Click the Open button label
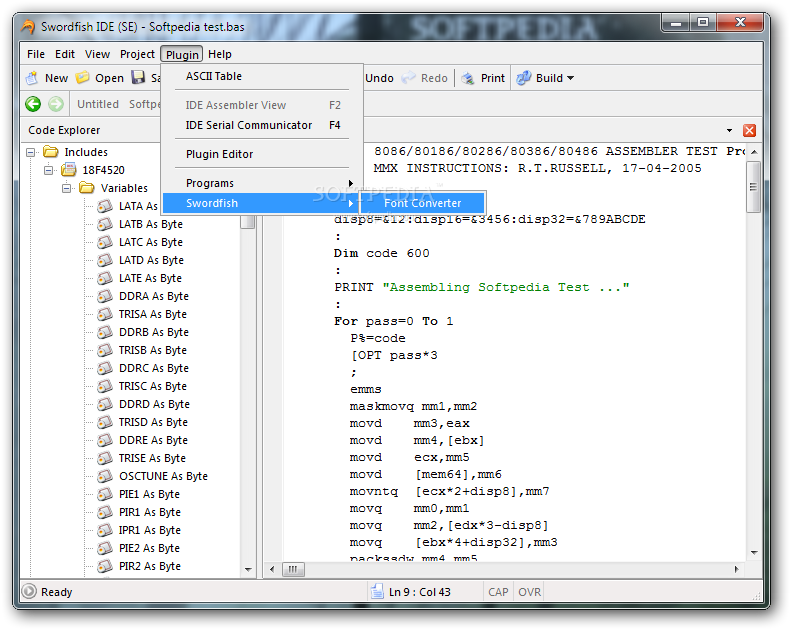Screen dimensions: 791x630 109,78
